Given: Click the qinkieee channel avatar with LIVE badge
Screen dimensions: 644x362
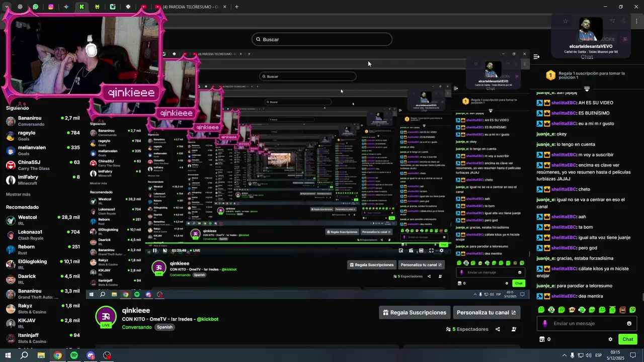Looking at the screenshot, I should pos(106,317).
